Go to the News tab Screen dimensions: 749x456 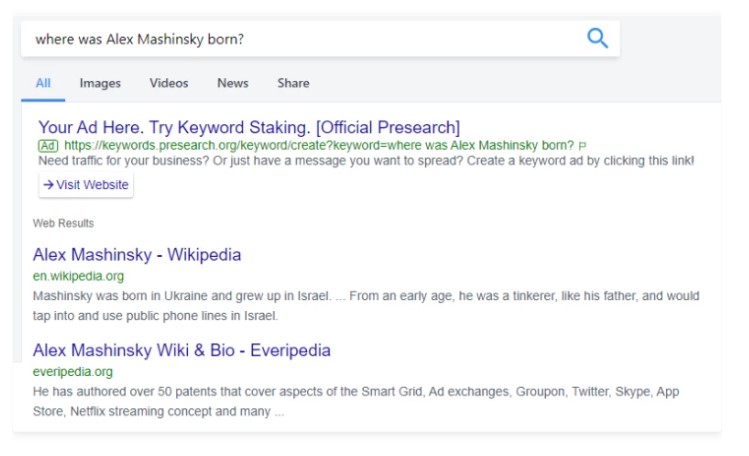pos(233,83)
